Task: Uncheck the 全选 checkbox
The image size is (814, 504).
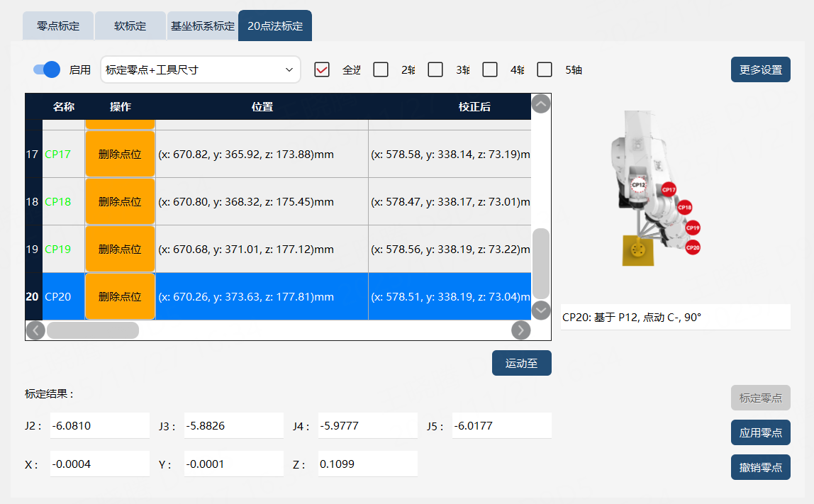Action: [x=322, y=69]
